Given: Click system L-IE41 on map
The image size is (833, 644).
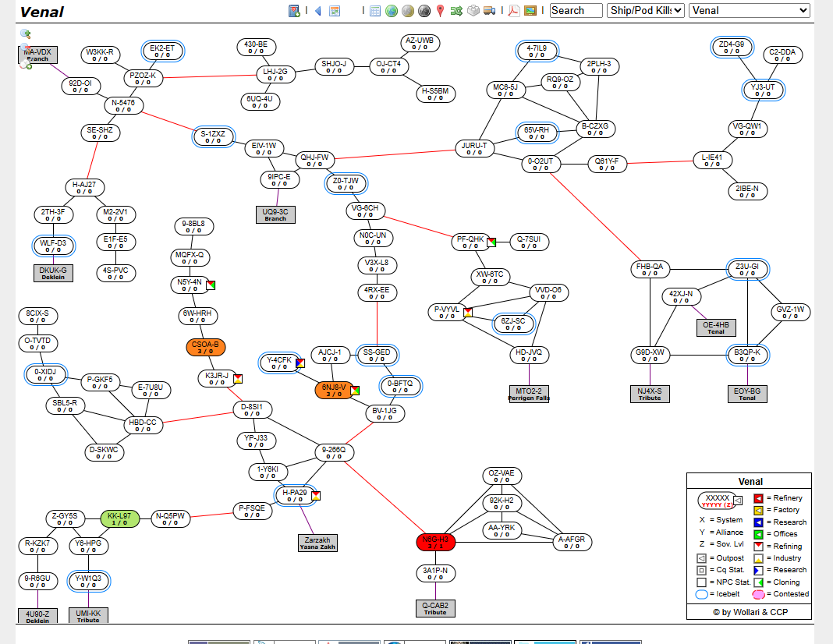Looking at the screenshot, I should pos(712,161).
